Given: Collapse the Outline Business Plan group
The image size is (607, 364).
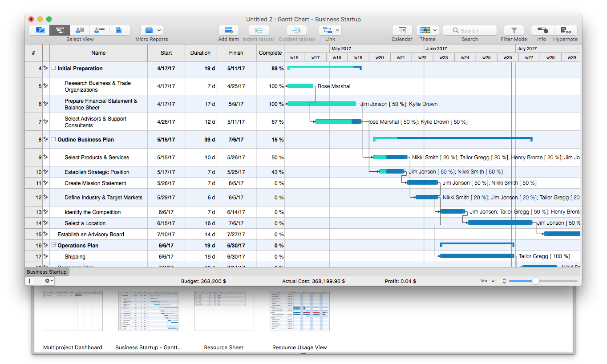Looking at the screenshot, I should pos(54,140).
